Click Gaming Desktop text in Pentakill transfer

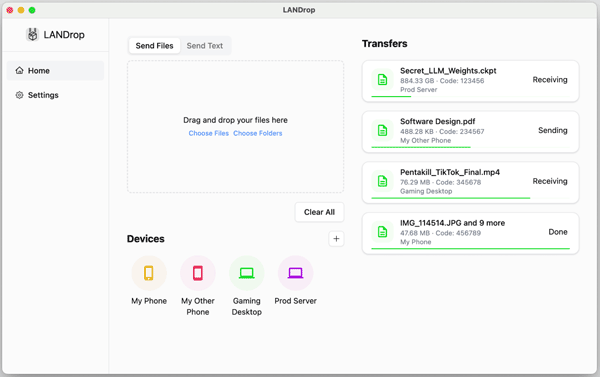[426, 191]
